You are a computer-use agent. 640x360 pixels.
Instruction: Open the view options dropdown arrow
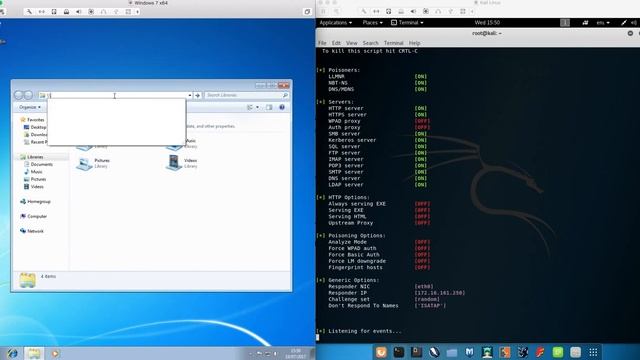(257, 107)
